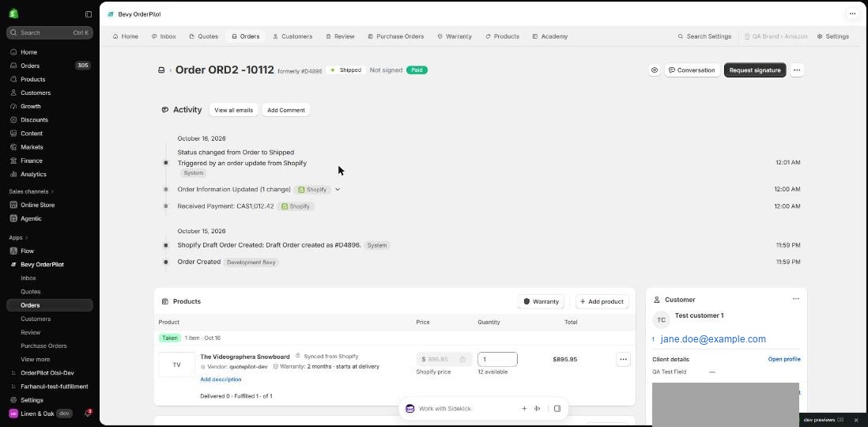Image resolution: width=868 pixels, height=427 pixels.
Task: Click the notifications bell icon
Action: click(x=88, y=414)
